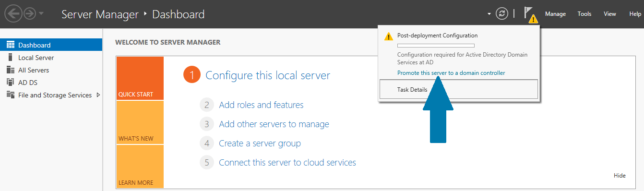
Task: Click the Add roles and features link
Action: tap(261, 105)
